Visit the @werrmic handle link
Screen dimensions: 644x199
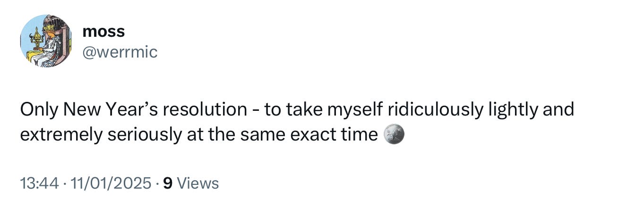[120, 52]
